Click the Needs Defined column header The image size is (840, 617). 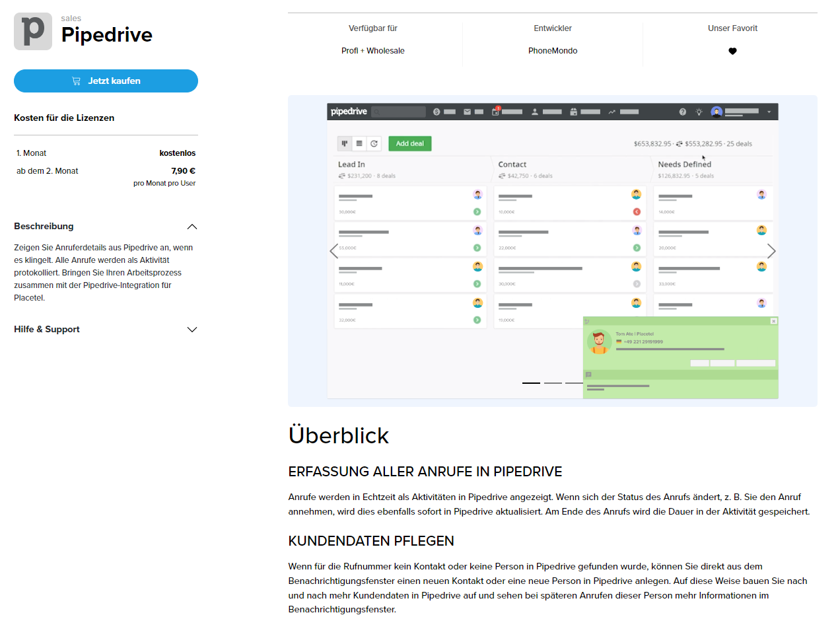[x=685, y=164]
